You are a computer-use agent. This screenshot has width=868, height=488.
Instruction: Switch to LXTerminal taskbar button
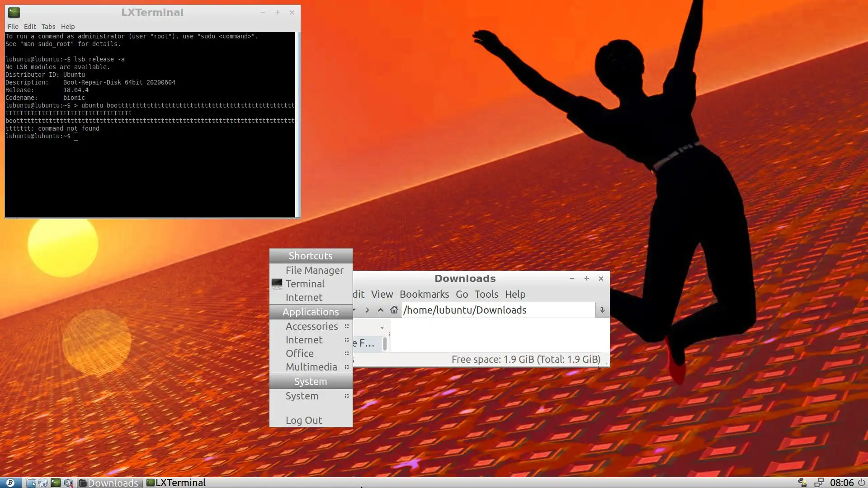(176, 483)
